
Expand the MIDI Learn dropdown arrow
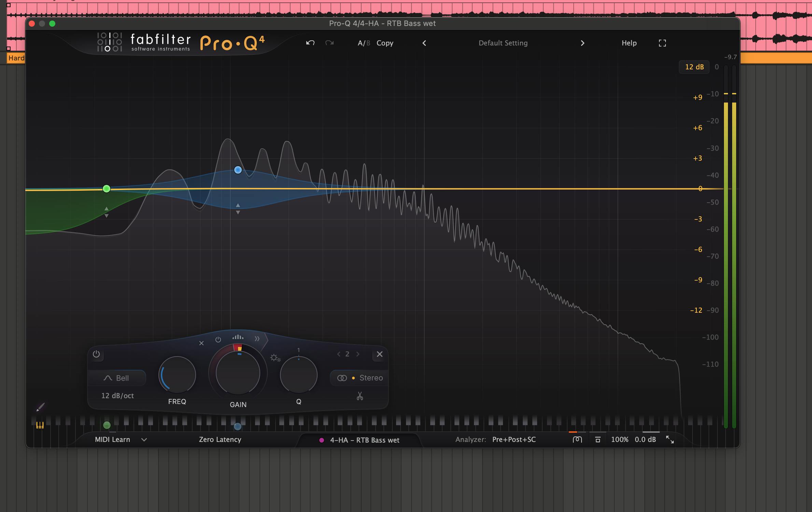(144, 440)
